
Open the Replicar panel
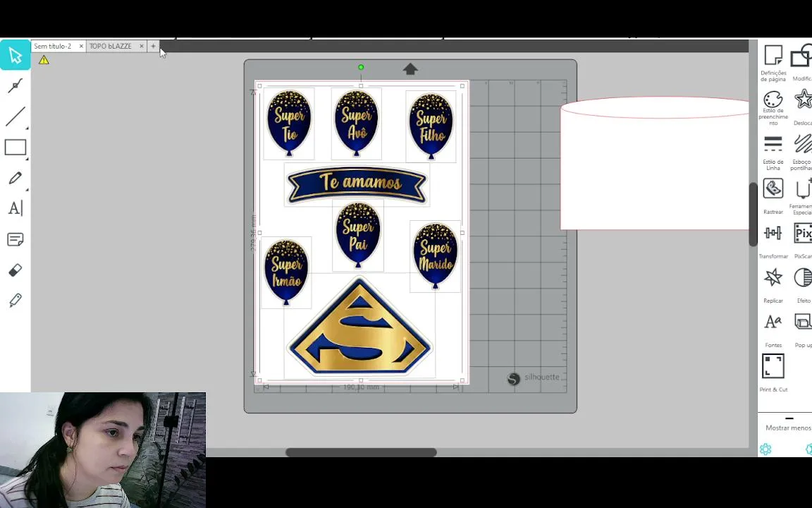pyautogui.click(x=773, y=286)
